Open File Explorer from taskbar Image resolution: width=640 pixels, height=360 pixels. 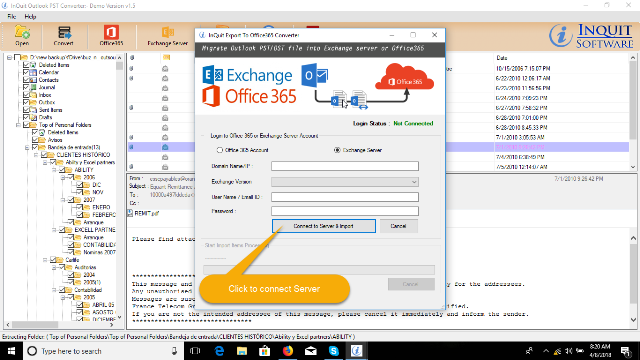click(242, 351)
